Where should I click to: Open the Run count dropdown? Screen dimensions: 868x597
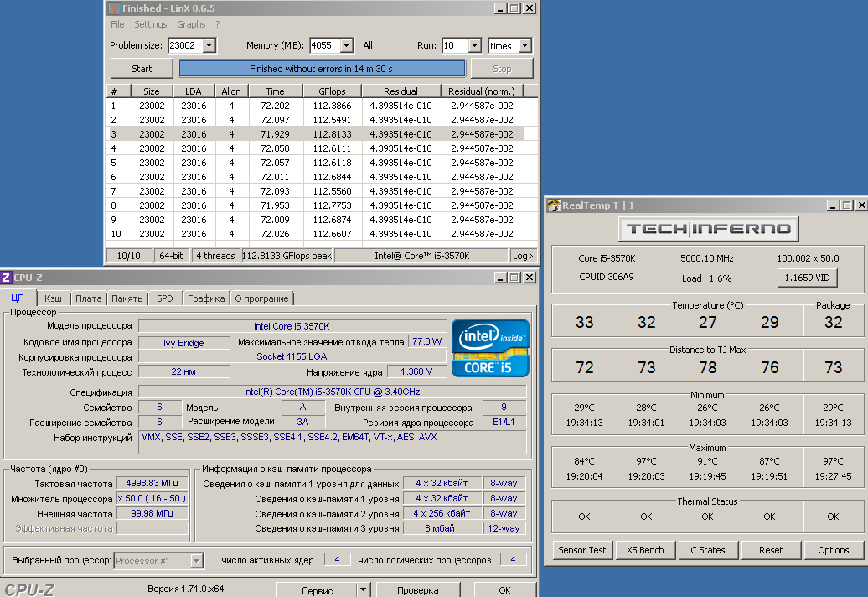tap(474, 46)
